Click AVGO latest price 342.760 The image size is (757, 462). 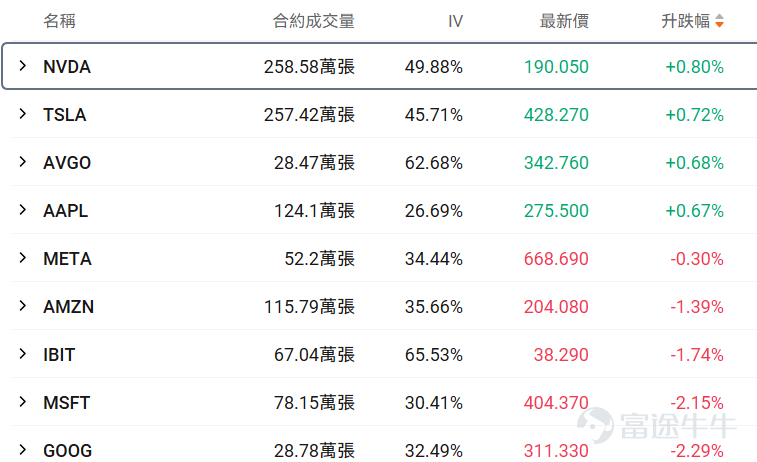click(x=556, y=163)
